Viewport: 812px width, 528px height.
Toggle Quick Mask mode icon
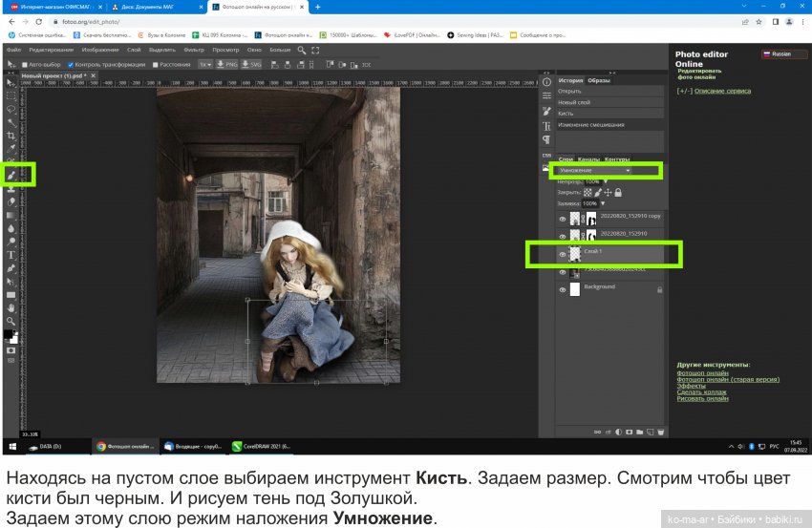tap(11, 350)
